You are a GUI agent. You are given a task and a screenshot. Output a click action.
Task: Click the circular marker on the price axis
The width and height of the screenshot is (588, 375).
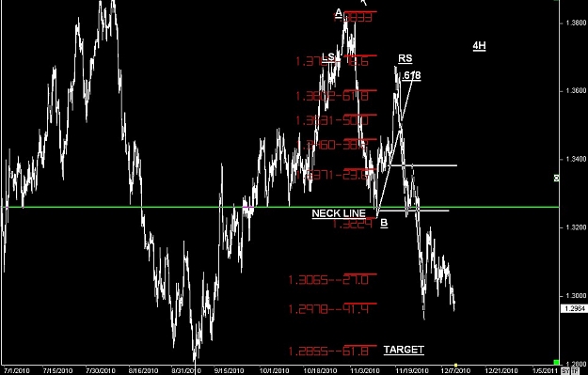(x=557, y=179)
